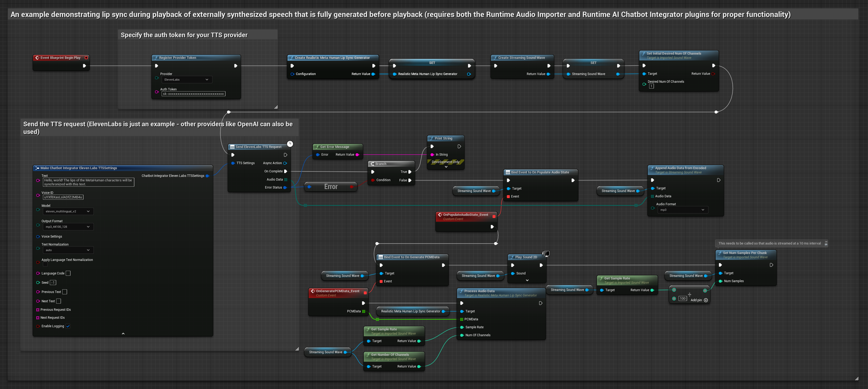Click the Auth Token input field
868x389 pixels.
tap(193, 94)
